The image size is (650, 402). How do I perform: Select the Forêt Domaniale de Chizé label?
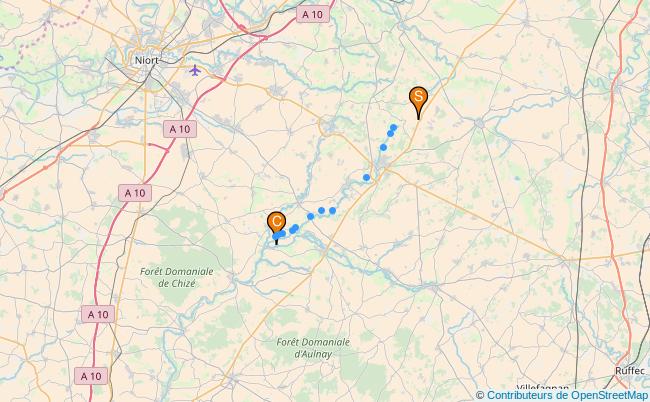click(177, 277)
